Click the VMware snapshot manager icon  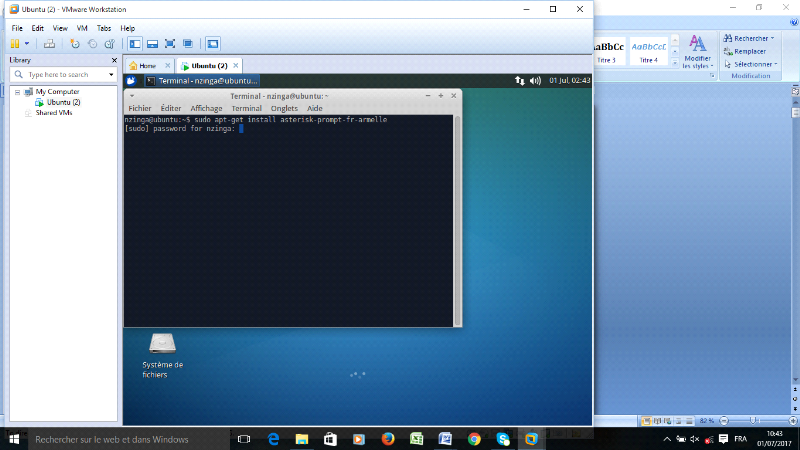[x=110, y=44]
